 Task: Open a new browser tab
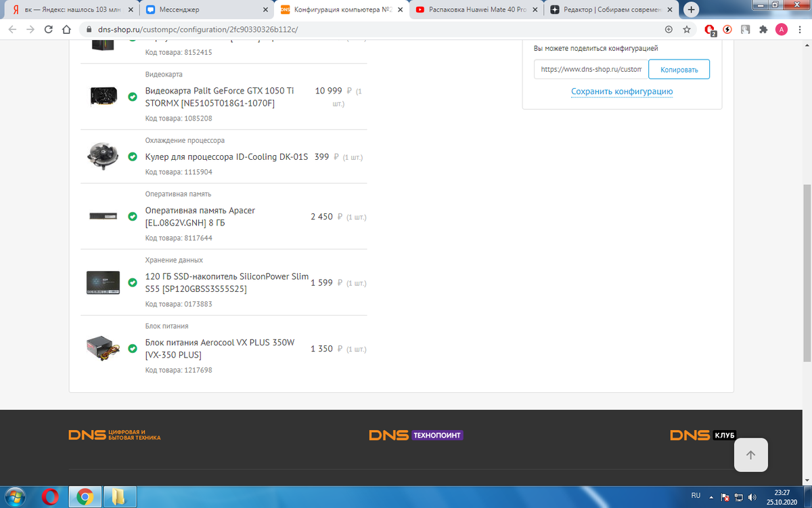[x=691, y=9]
